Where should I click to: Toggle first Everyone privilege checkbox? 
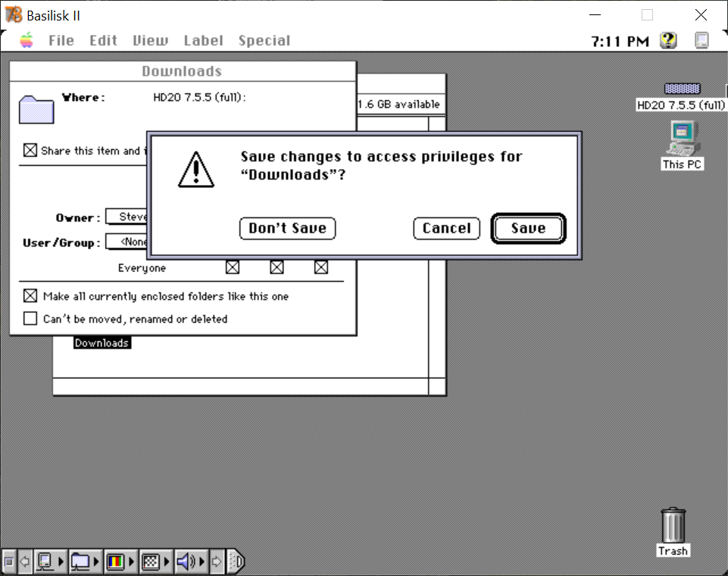point(232,267)
